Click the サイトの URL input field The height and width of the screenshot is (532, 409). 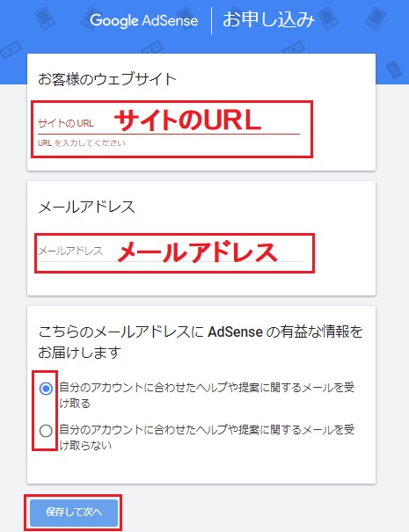tap(169, 123)
